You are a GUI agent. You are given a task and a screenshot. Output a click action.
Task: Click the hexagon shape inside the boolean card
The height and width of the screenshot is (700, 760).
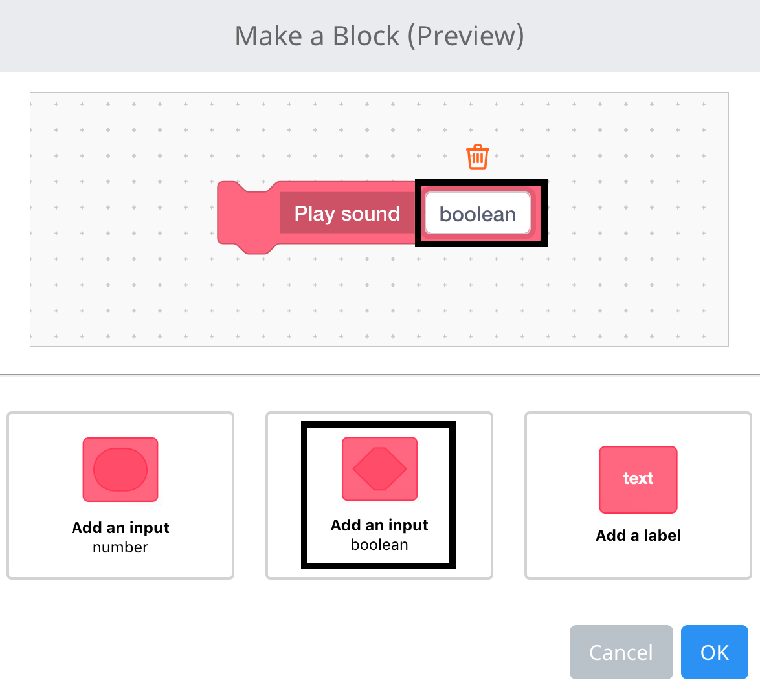379,468
